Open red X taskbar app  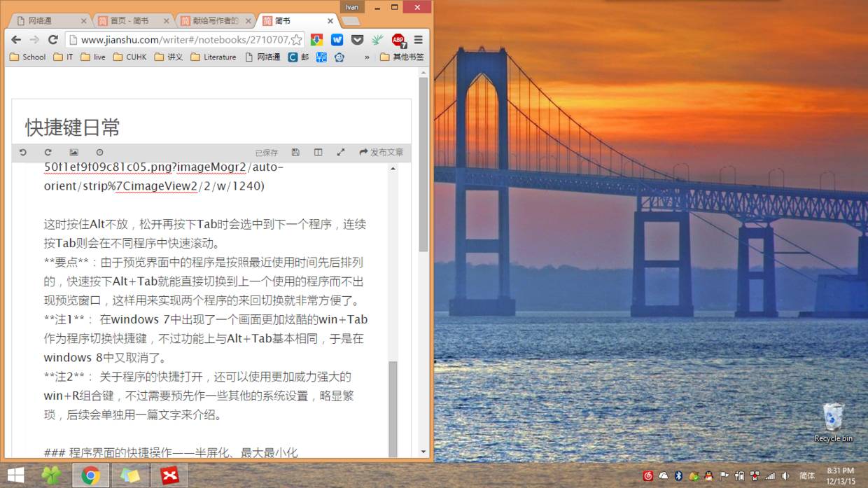(x=169, y=475)
